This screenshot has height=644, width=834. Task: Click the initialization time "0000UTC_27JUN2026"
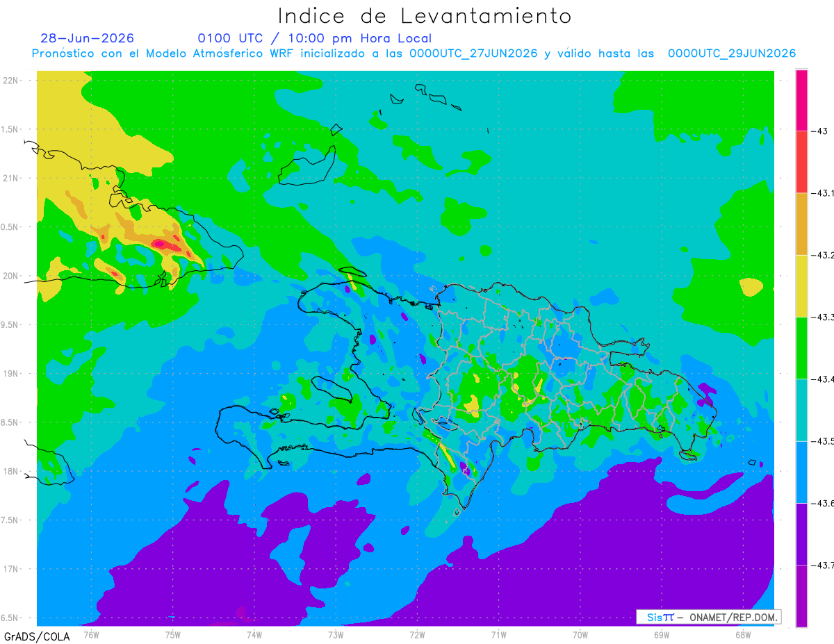coord(473,53)
